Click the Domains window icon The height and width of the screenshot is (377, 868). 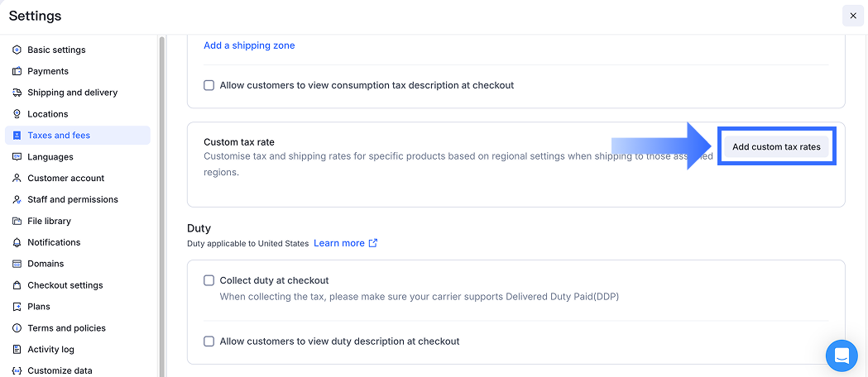[17, 264]
